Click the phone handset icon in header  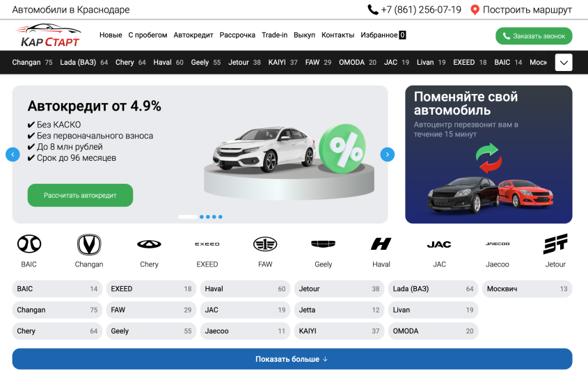pyautogui.click(x=373, y=9)
